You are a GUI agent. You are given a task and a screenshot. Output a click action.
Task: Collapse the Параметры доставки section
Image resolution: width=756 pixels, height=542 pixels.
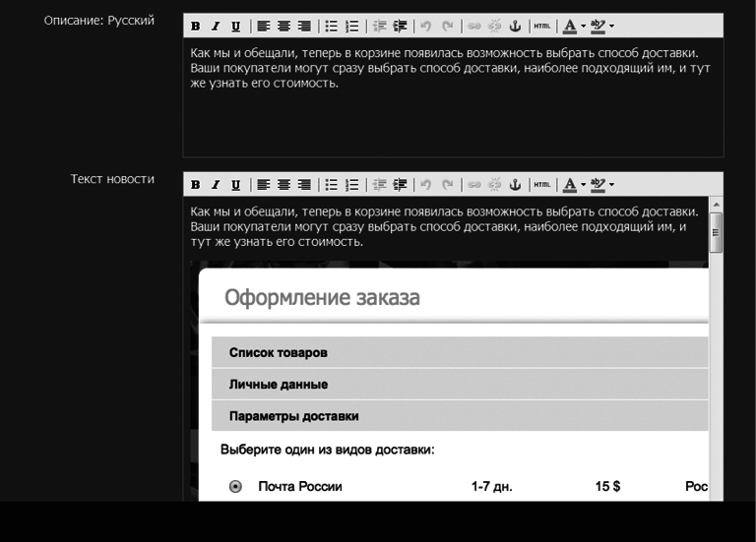(x=460, y=416)
